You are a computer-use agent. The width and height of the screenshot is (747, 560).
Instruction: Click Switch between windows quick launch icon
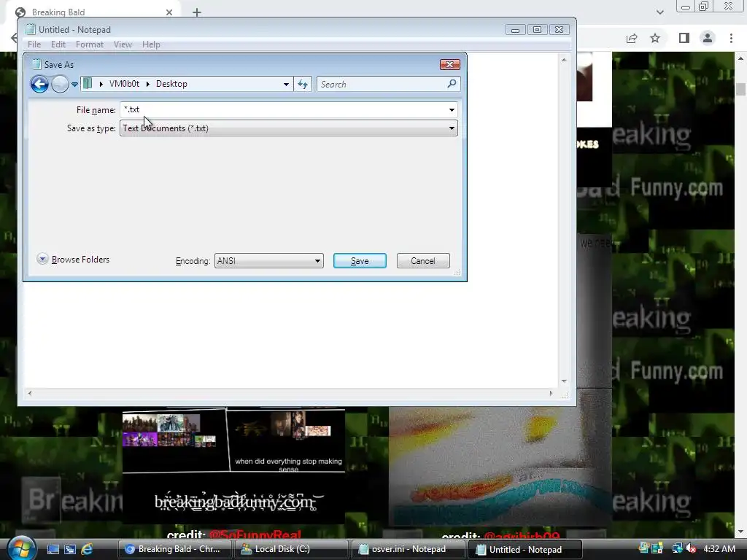(x=70, y=550)
